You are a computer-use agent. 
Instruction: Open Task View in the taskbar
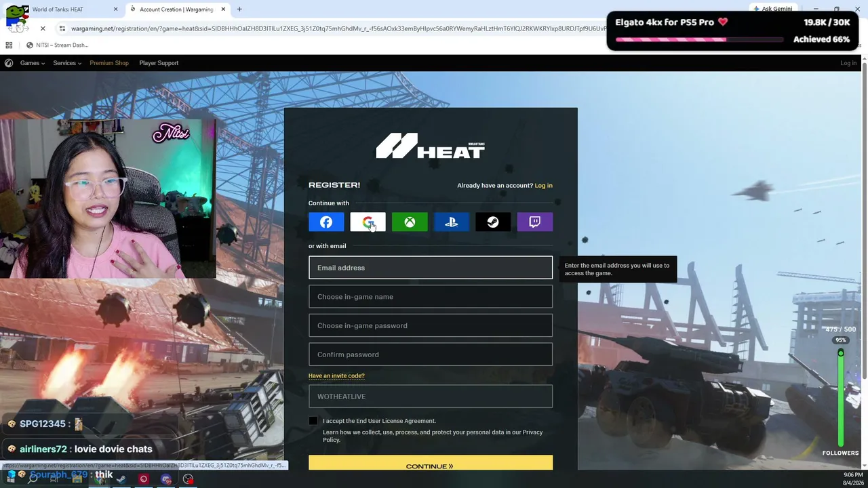click(54, 479)
